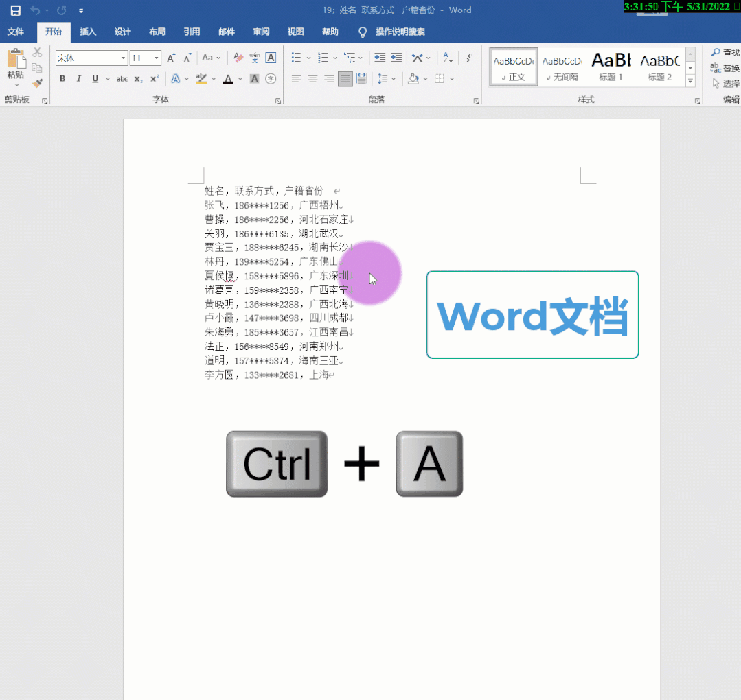Apply the 标题 2 heading style
Image resolution: width=741 pixels, height=700 pixels.
[x=660, y=67]
